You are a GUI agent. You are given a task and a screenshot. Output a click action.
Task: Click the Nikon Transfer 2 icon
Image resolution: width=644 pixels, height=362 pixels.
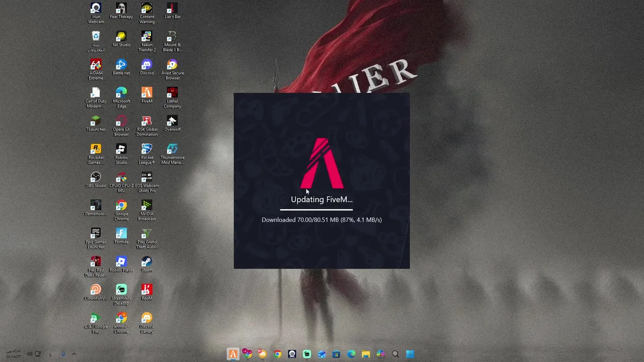tap(147, 41)
